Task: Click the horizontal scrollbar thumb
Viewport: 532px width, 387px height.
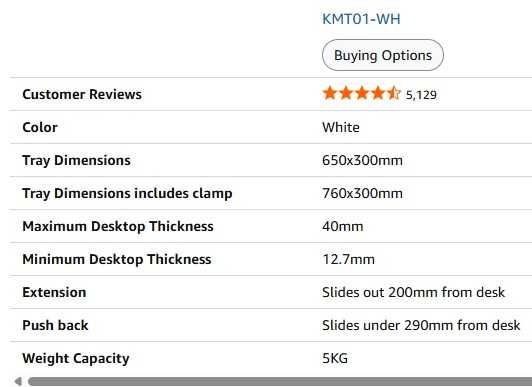Action: click(280, 381)
